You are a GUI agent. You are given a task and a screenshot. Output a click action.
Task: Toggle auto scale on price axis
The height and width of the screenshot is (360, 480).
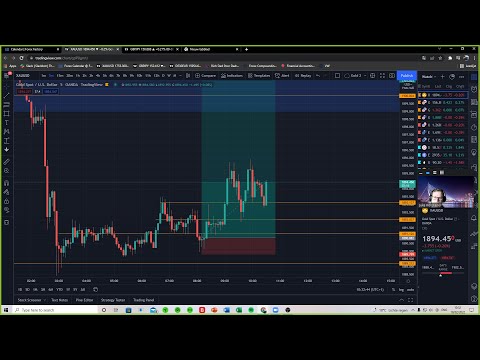411,290
